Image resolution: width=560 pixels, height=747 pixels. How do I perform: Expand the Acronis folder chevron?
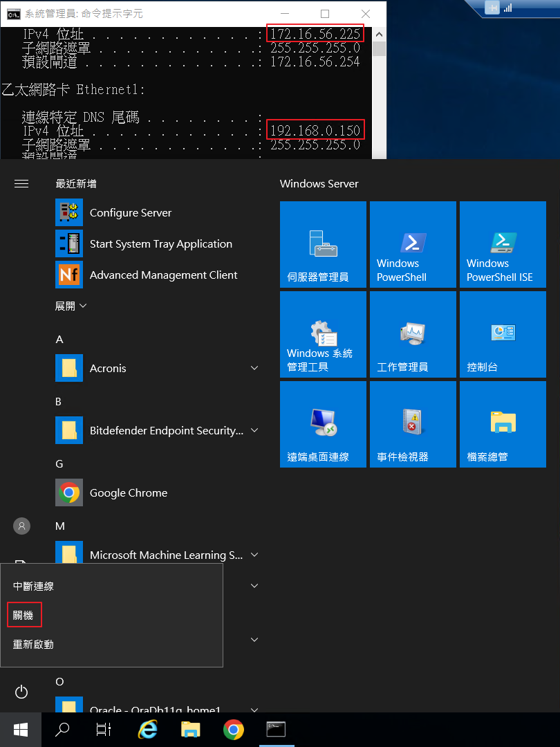coord(254,368)
